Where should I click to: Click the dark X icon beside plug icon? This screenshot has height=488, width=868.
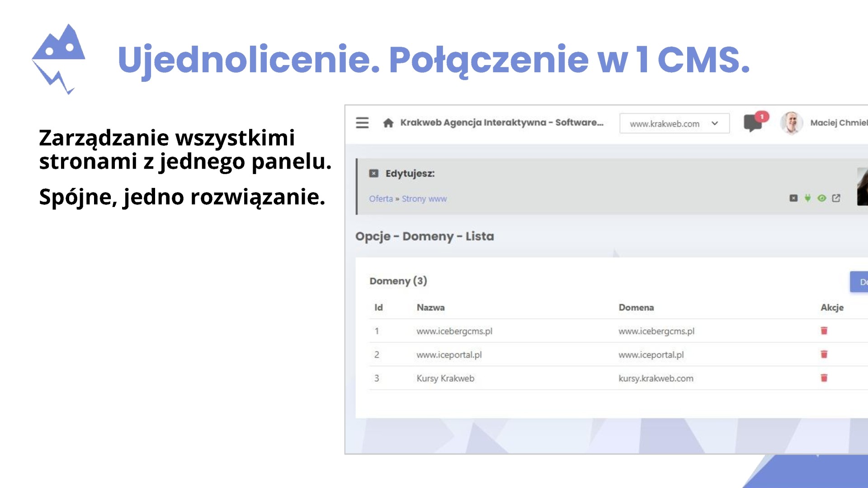tap(793, 198)
